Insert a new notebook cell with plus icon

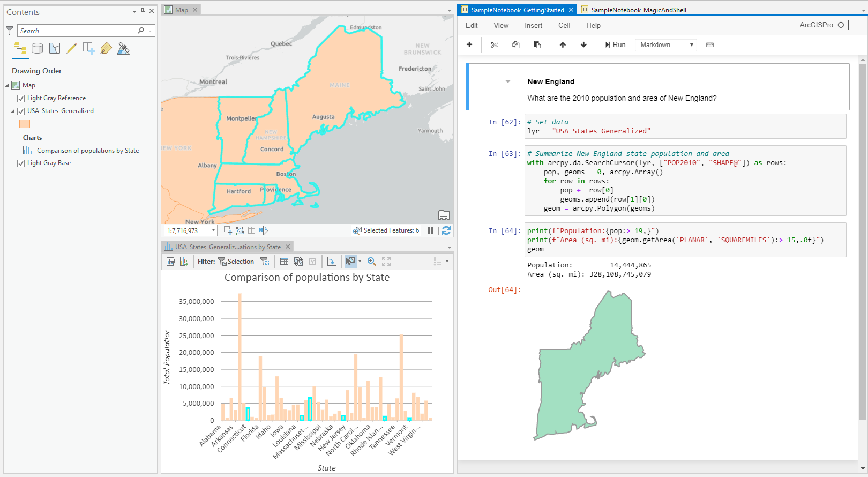coord(469,45)
